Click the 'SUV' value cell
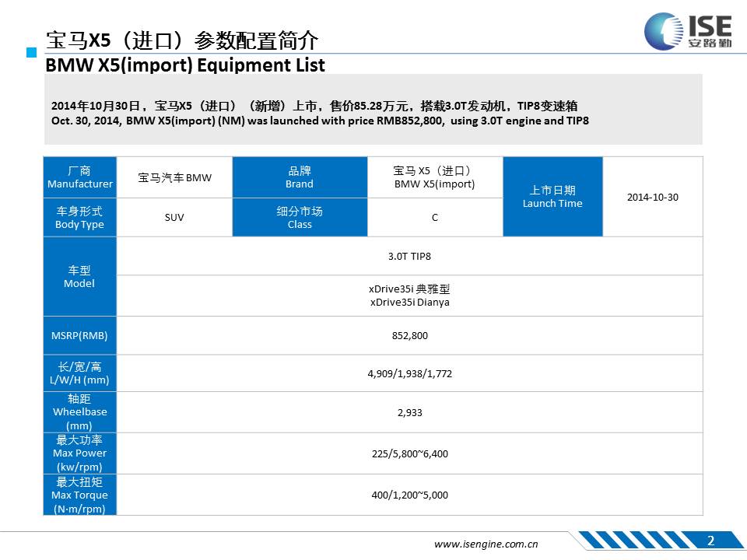 [174, 218]
